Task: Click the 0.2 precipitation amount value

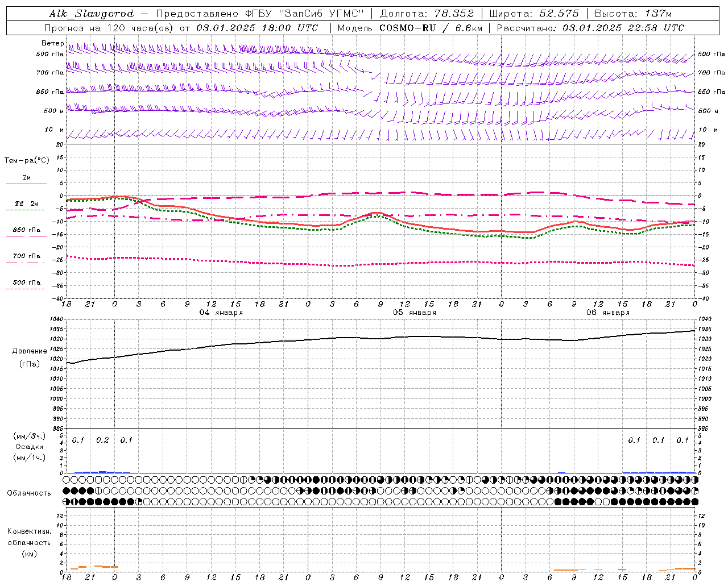Action: point(102,440)
